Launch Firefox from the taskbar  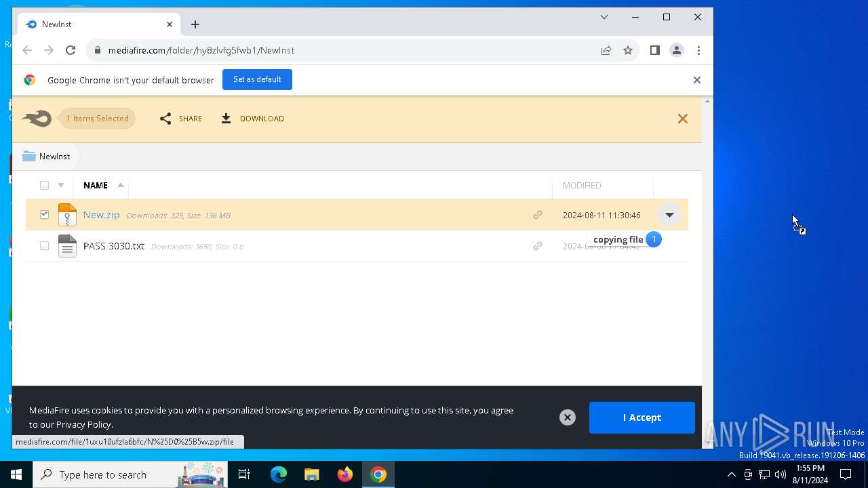tap(345, 474)
